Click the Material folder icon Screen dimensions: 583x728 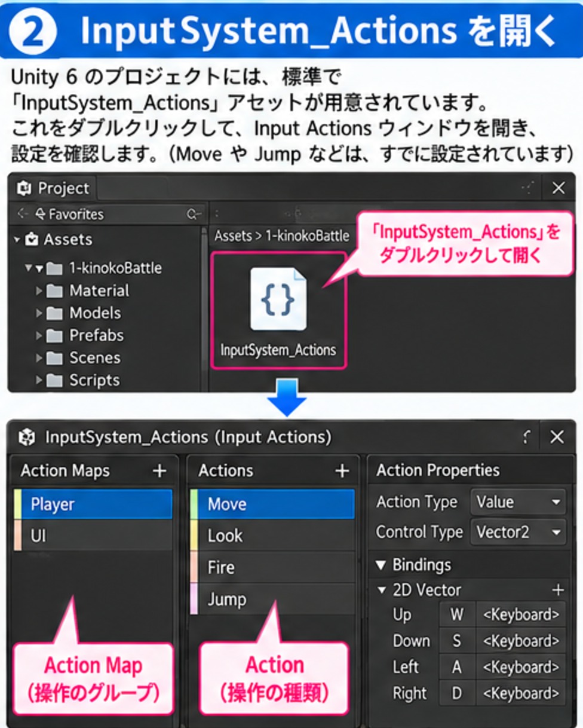pos(54,291)
